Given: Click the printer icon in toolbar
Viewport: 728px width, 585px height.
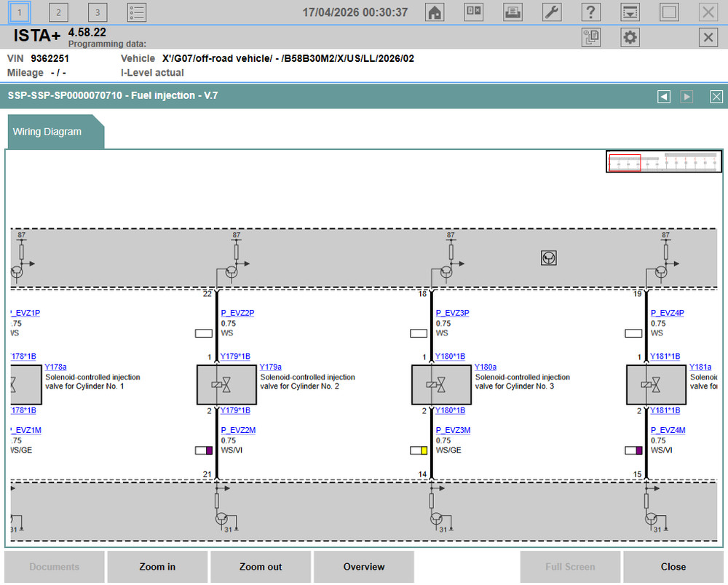Looking at the screenshot, I should click(513, 12).
